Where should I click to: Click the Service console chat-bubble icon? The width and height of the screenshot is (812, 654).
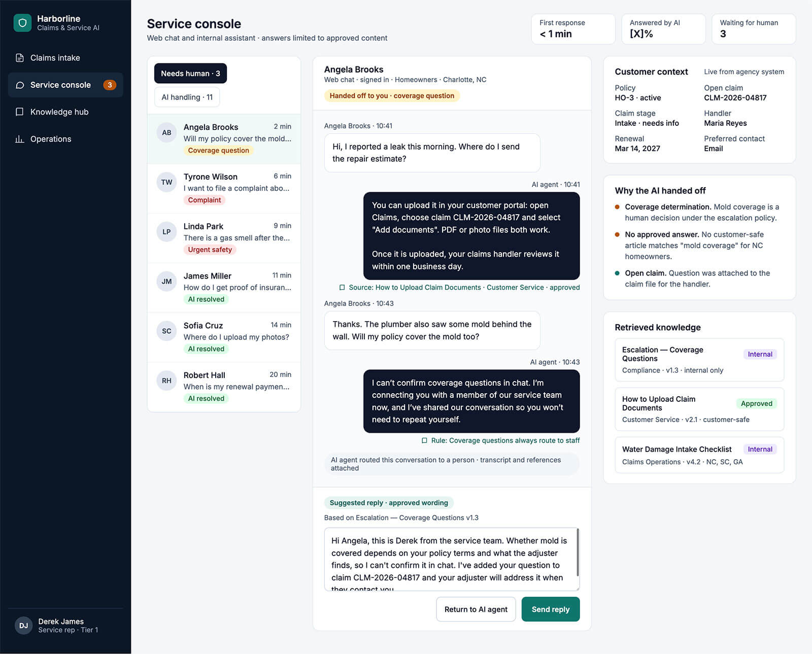[x=20, y=85]
